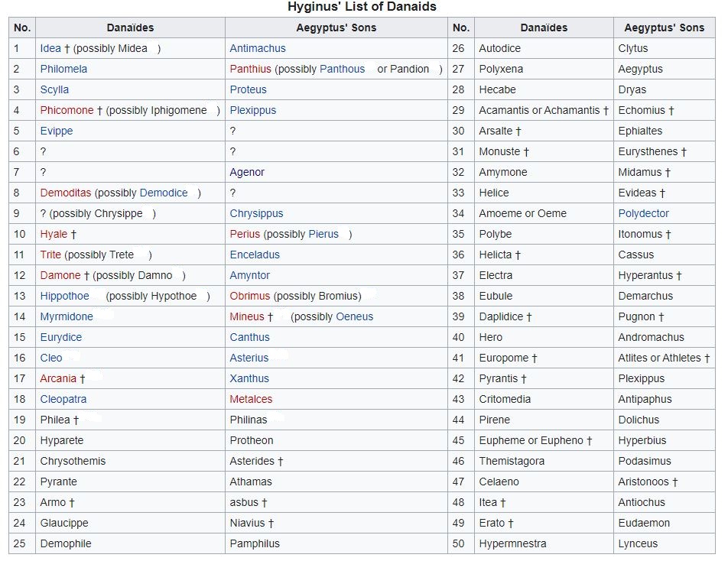Follow the Chrysippus link

click(x=256, y=213)
